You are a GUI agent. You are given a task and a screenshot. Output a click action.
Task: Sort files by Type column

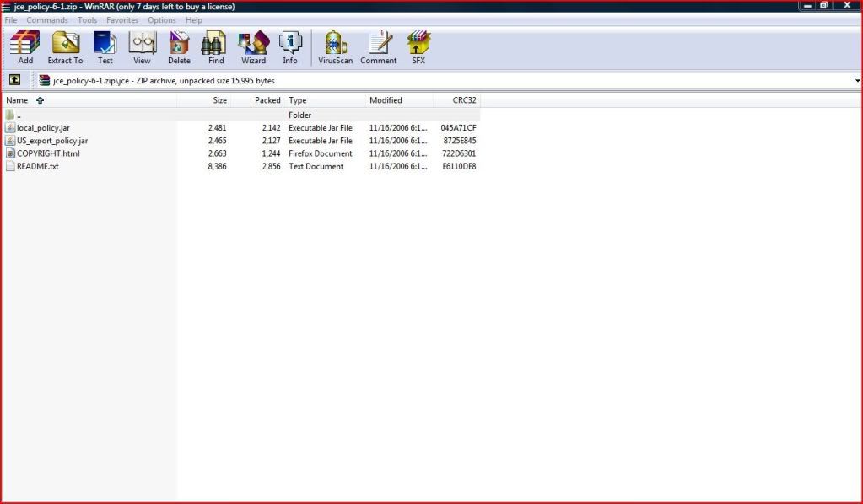326,100
